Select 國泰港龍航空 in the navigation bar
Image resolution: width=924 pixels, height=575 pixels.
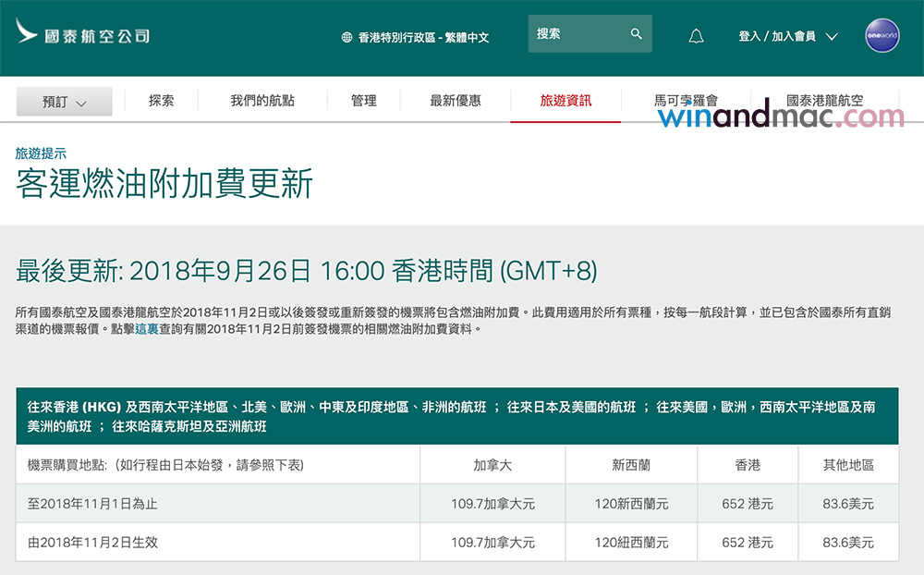click(824, 101)
